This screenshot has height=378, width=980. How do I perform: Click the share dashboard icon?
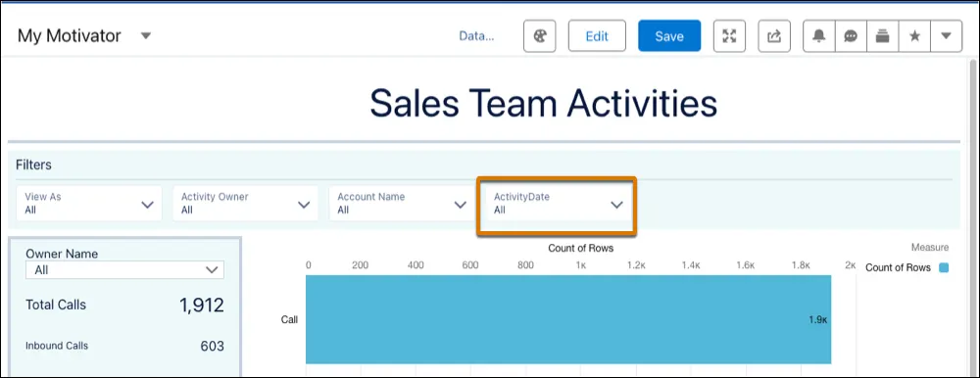774,36
